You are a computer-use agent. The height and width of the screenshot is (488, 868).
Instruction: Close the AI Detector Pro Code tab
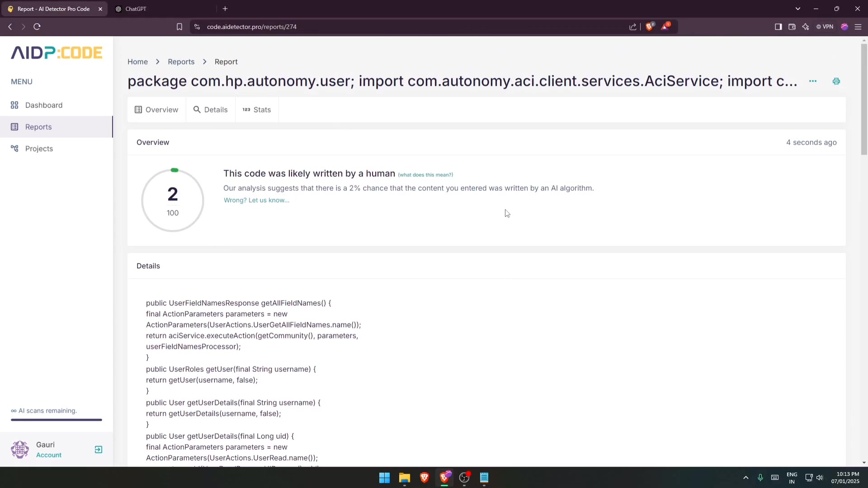100,9
